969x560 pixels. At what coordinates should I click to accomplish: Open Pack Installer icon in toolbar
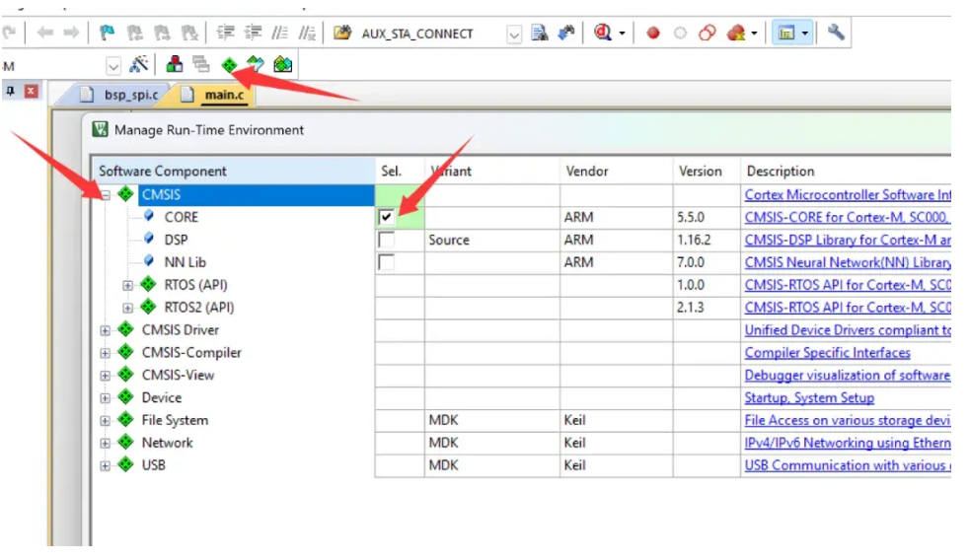coord(282,65)
